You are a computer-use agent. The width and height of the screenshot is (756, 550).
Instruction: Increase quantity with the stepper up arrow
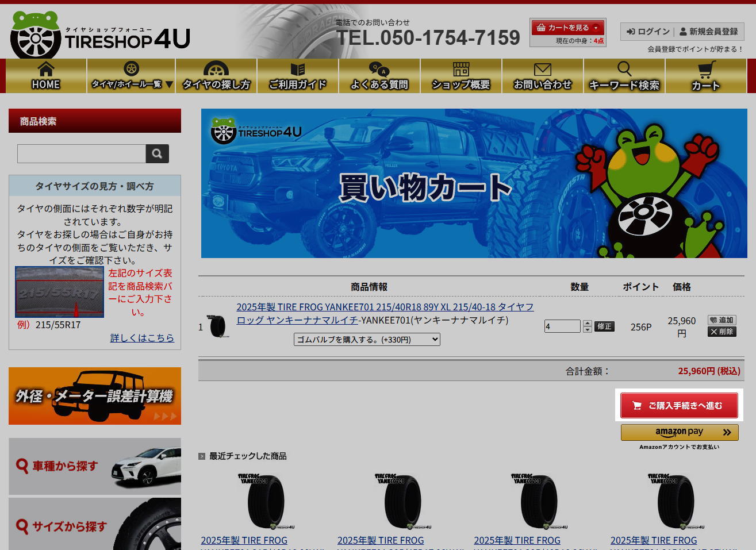(587, 324)
